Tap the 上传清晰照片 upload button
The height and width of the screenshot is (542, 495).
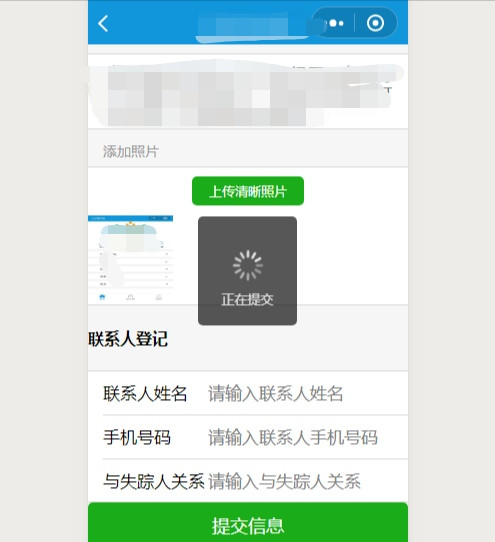pos(248,191)
